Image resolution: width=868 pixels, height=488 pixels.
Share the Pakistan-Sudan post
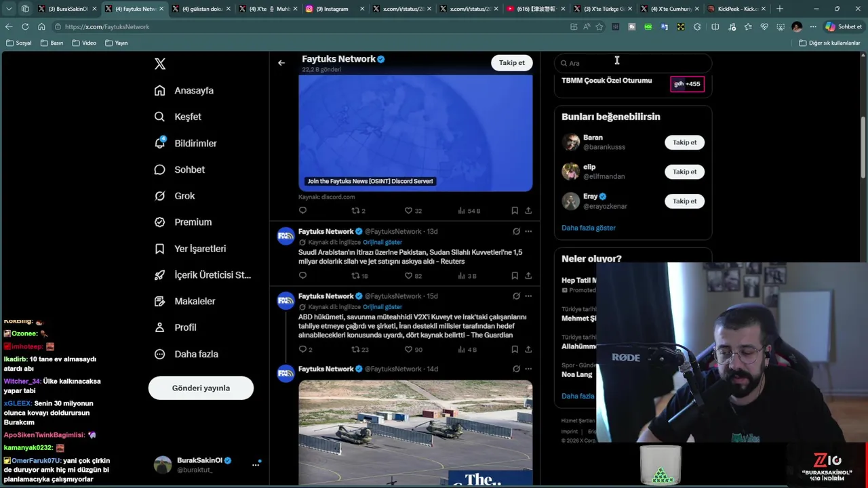528,276
